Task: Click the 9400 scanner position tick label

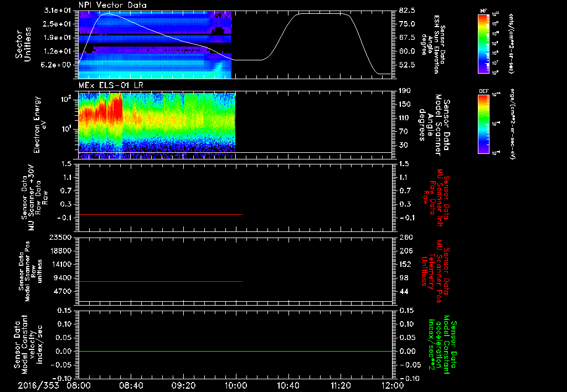Action: [63, 278]
